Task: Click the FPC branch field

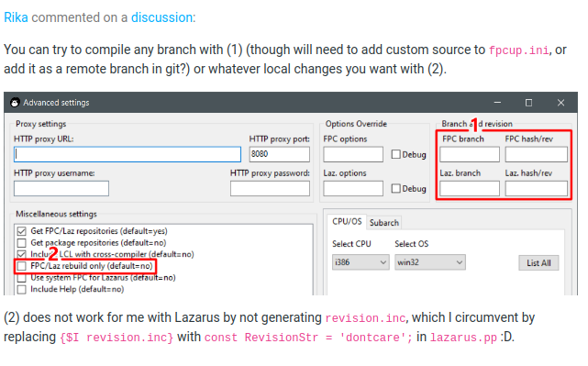Action: (470, 154)
